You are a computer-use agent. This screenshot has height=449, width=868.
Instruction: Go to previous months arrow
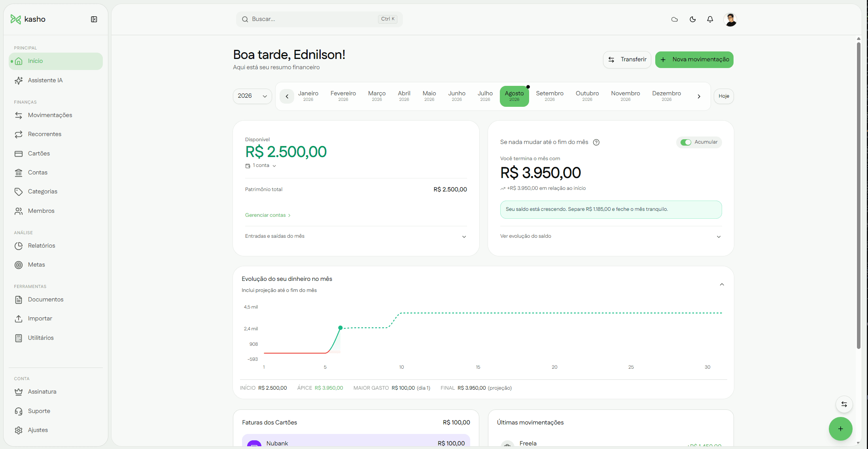click(x=287, y=96)
